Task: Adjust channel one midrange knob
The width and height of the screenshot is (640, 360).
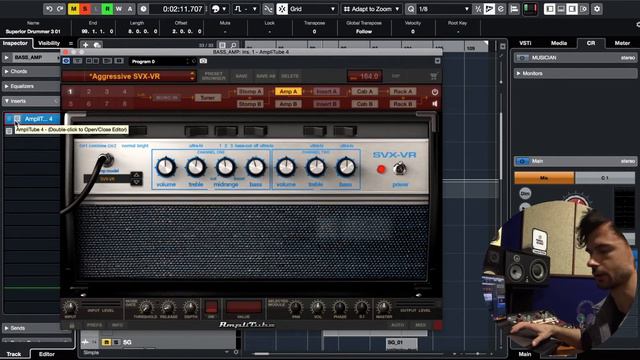Action: tap(225, 167)
